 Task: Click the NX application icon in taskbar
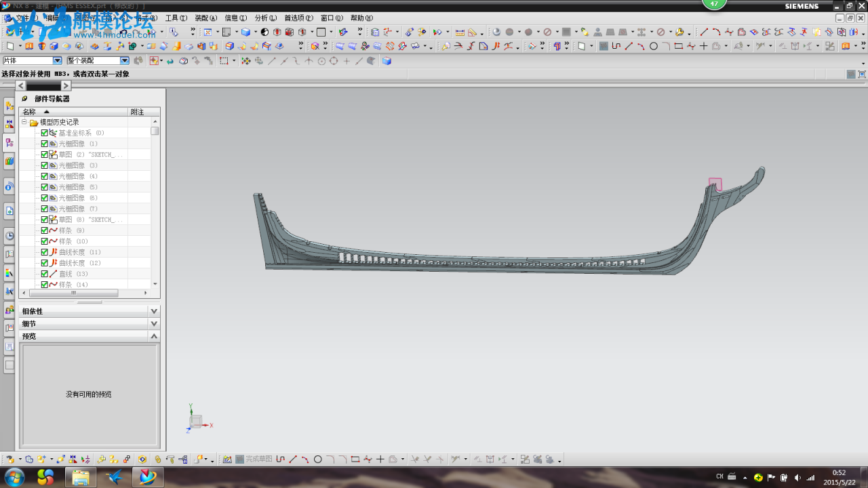click(x=148, y=477)
